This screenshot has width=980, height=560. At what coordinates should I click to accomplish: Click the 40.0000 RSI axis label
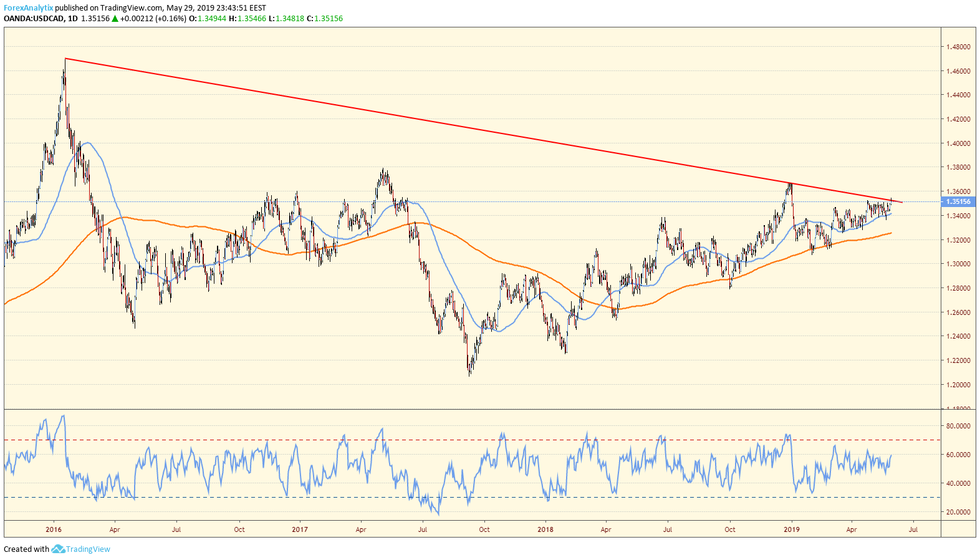point(958,483)
